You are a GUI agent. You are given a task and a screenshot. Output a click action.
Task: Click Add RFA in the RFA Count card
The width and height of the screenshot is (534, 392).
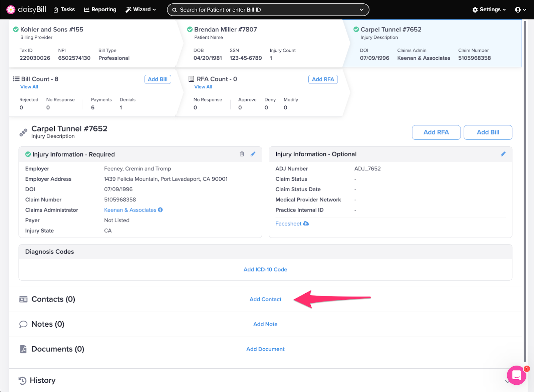tap(323, 79)
